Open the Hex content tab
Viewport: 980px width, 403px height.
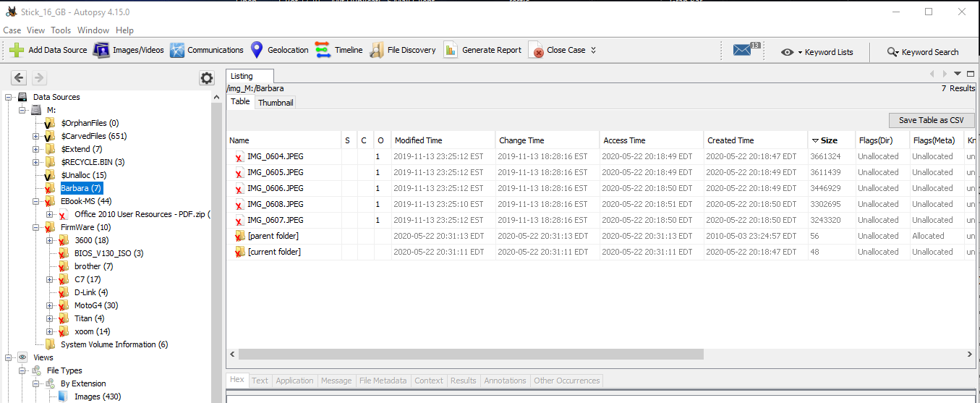[x=237, y=381]
